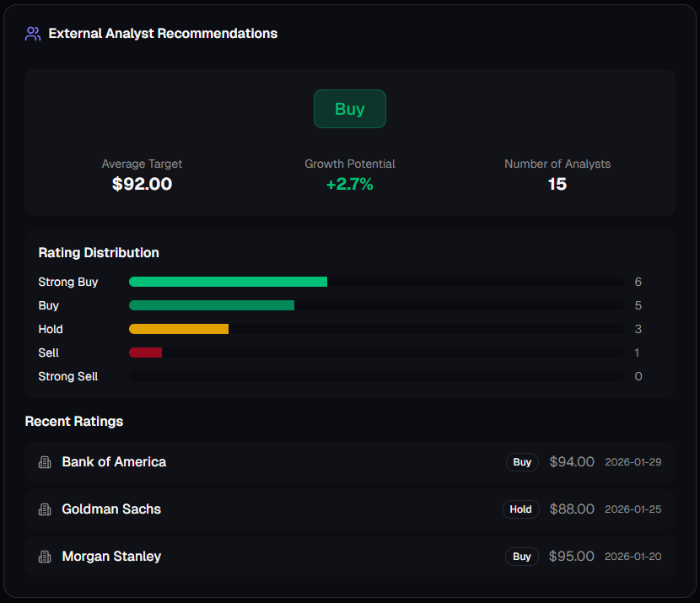
Task: Click the building icon beside Goldman Sachs
Action: (x=44, y=509)
